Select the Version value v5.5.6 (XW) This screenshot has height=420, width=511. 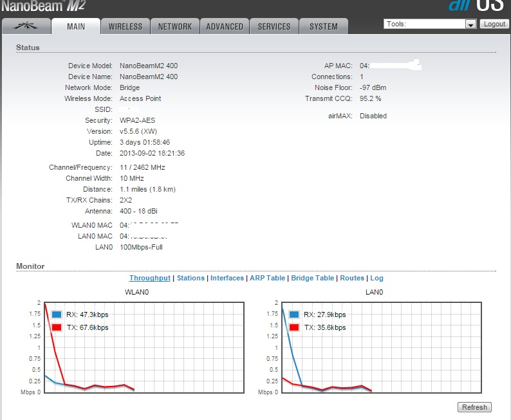pos(138,132)
